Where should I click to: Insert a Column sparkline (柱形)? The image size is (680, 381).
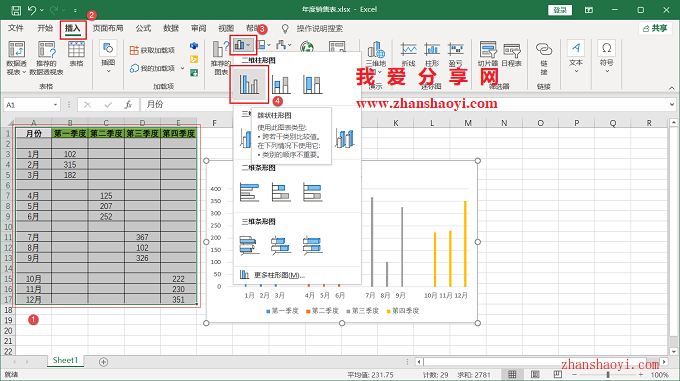click(x=432, y=55)
